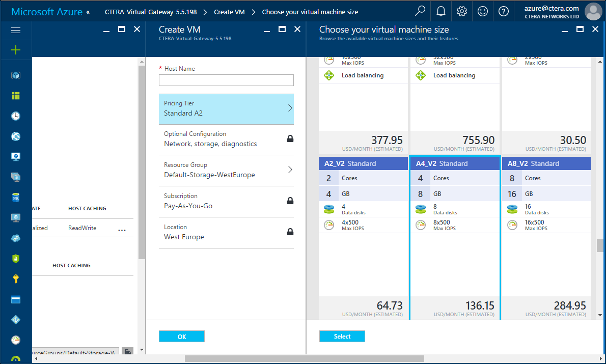Open the search magnifier in top bar
The width and height of the screenshot is (606, 364).
pos(420,11)
